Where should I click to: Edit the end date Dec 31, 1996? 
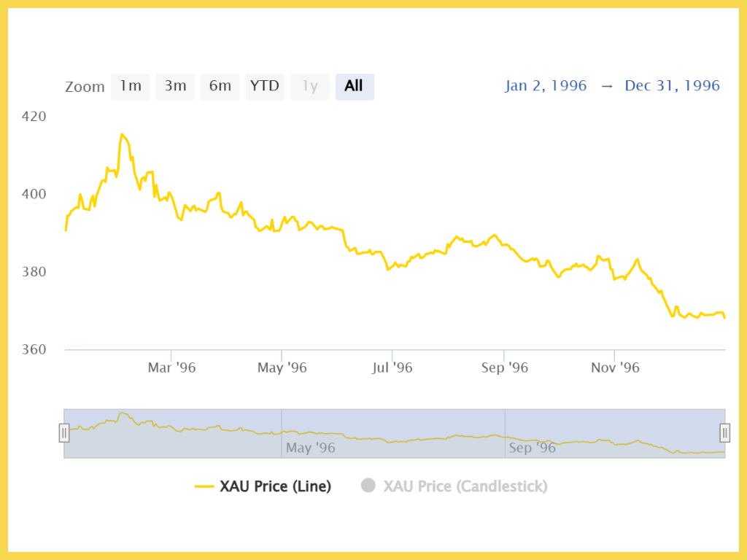click(672, 86)
